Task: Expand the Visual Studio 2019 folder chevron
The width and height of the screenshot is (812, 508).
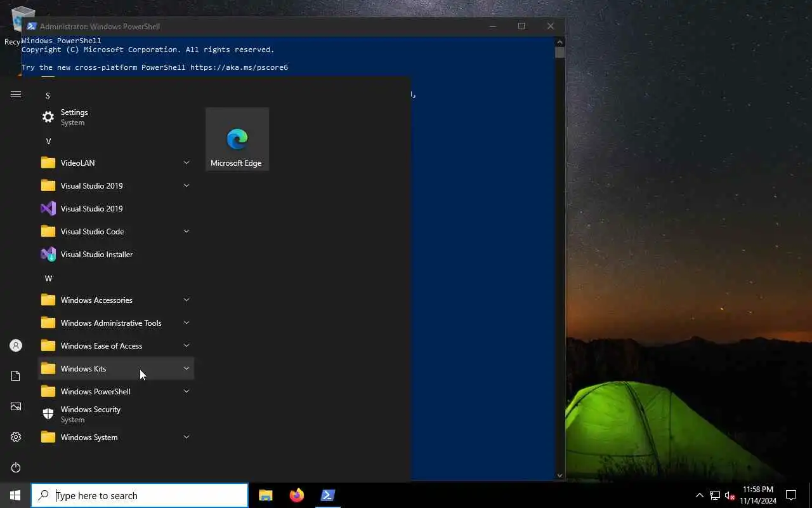Action: [x=187, y=185]
